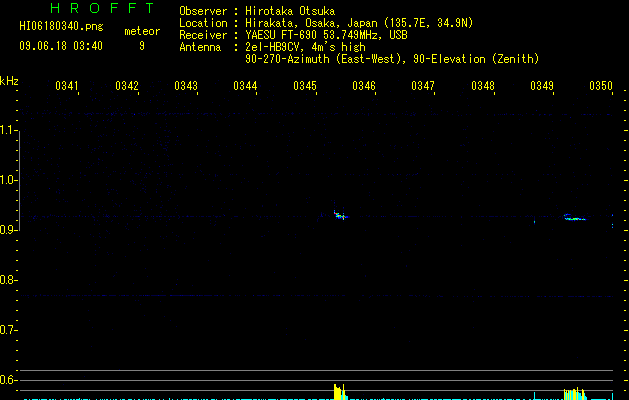This screenshot has height=400, width=629.
Task: Click the meteor echo near 0345
Action: (x=341, y=215)
